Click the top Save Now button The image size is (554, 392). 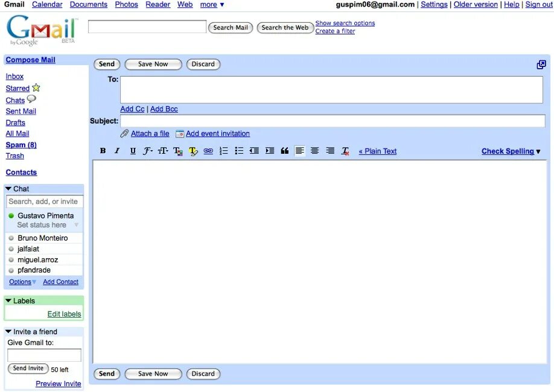(x=153, y=65)
